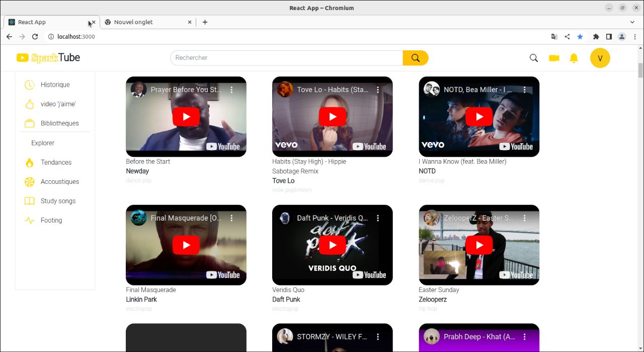Play the Final Masquerade video

(x=186, y=245)
